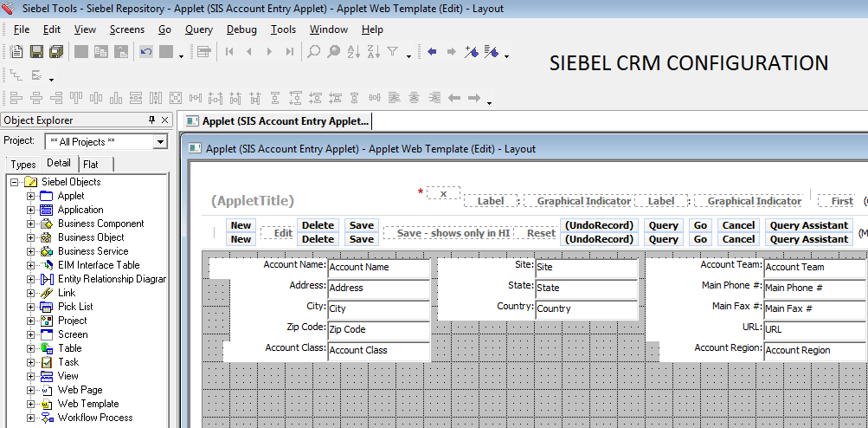Go to last record icon
This screenshot has width=868, height=428.
coord(290,52)
